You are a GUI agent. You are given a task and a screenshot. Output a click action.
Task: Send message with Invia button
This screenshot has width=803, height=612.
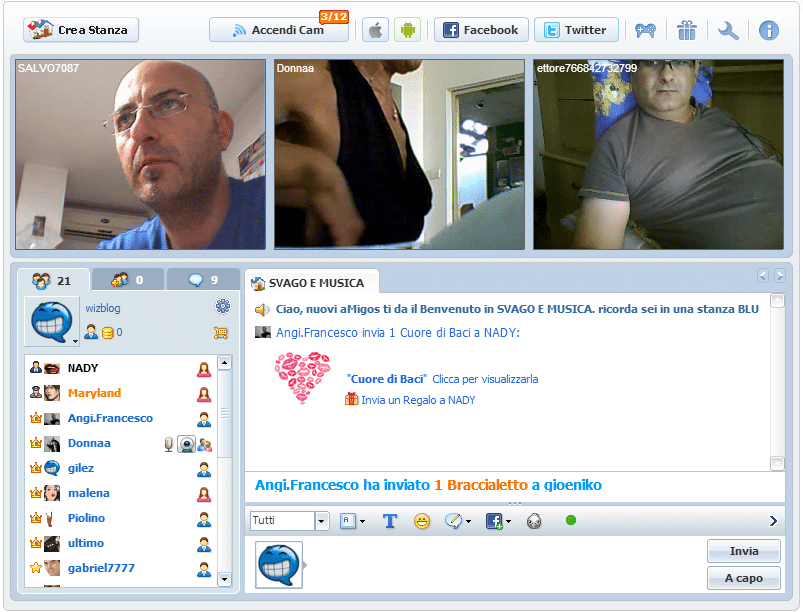744,551
